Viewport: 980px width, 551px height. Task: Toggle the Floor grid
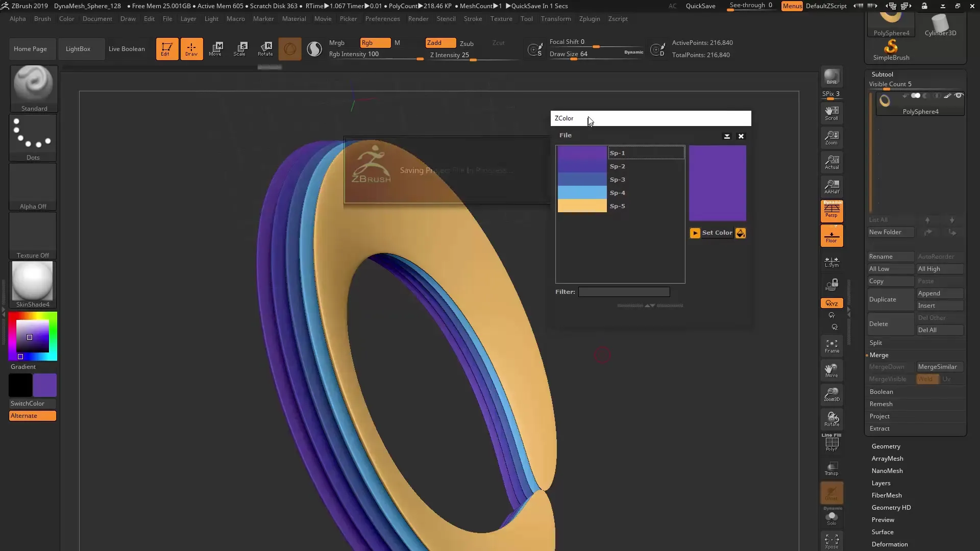(831, 236)
